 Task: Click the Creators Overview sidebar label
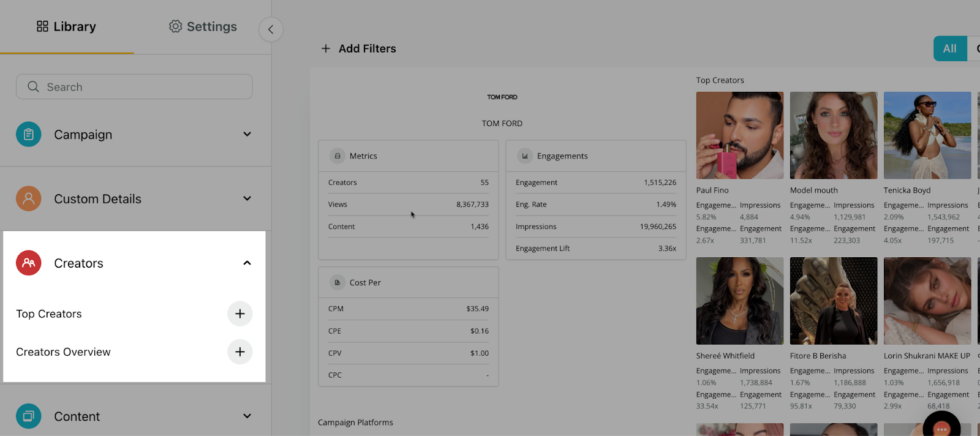pos(63,352)
